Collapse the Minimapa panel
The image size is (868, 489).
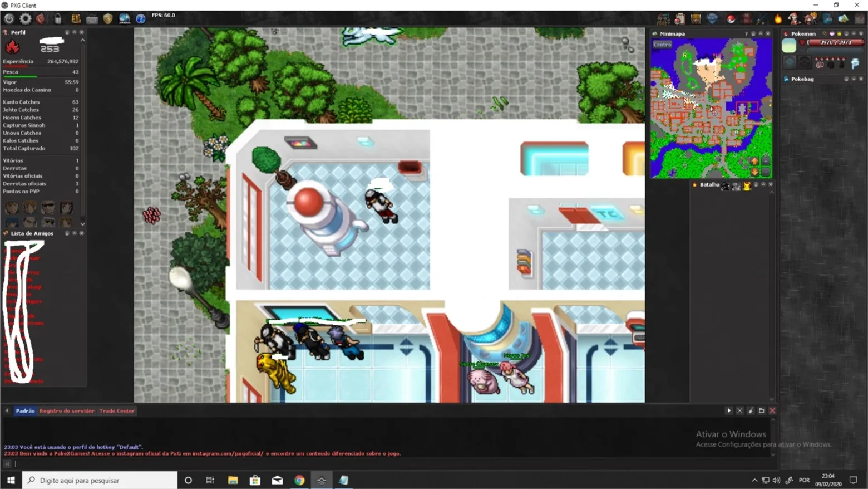tap(761, 33)
